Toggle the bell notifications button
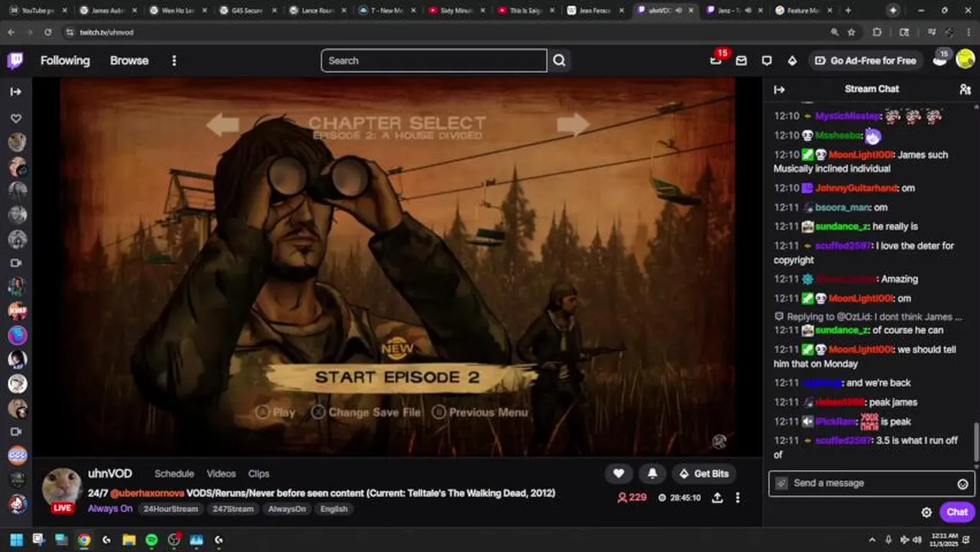 652,474
